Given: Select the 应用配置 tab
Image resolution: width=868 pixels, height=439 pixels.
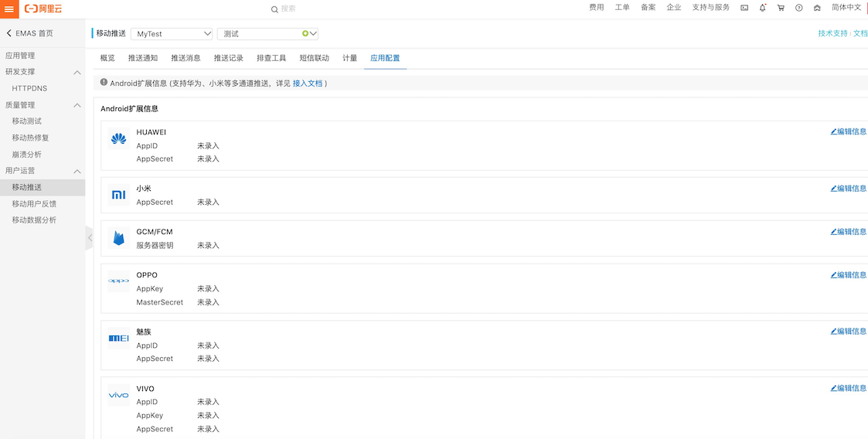Looking at the screenshot, I should 385,58.
